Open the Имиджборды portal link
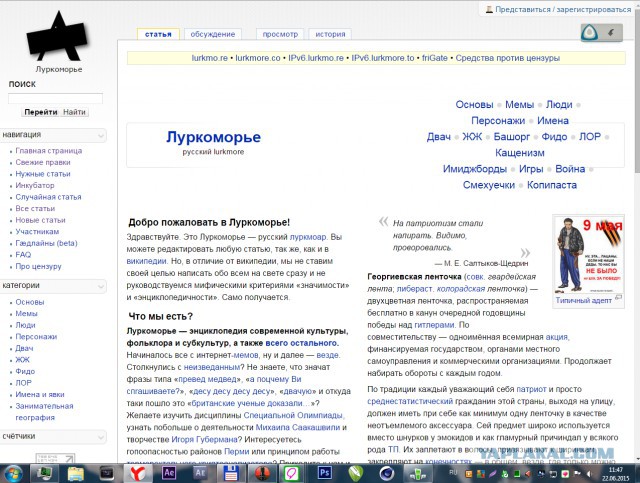This screenshot has height=483, width=640. click(x=475, y=169)
